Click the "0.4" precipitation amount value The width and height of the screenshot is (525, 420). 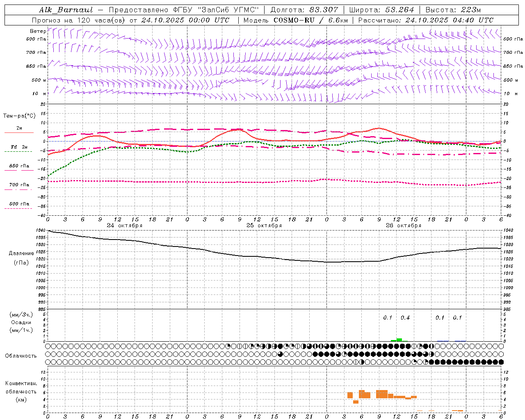tap(405, 318)
